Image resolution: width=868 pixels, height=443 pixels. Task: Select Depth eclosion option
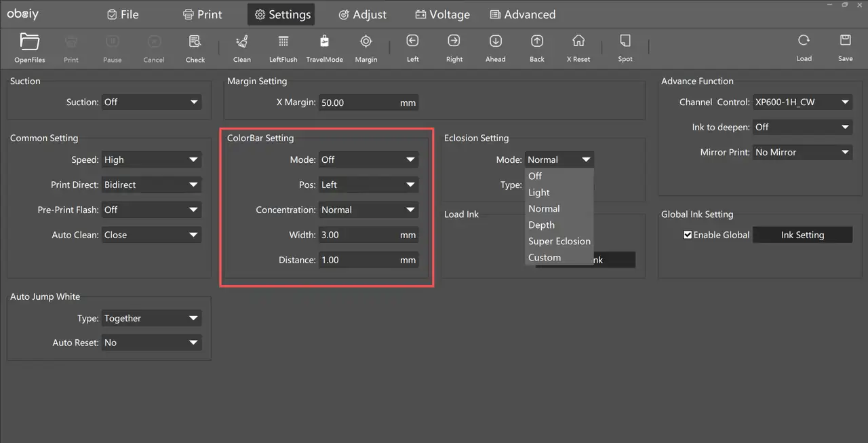tap(559, 225)
